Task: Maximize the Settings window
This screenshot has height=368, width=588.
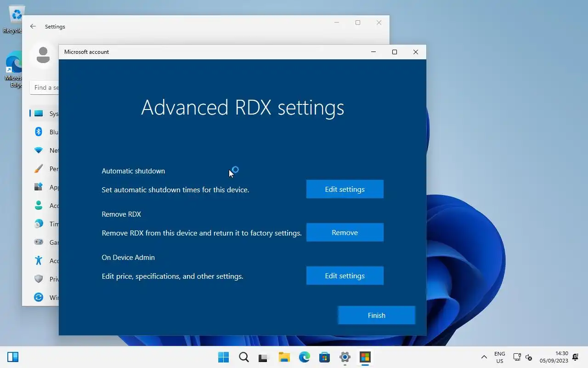Action: click(x=358, y=23)
